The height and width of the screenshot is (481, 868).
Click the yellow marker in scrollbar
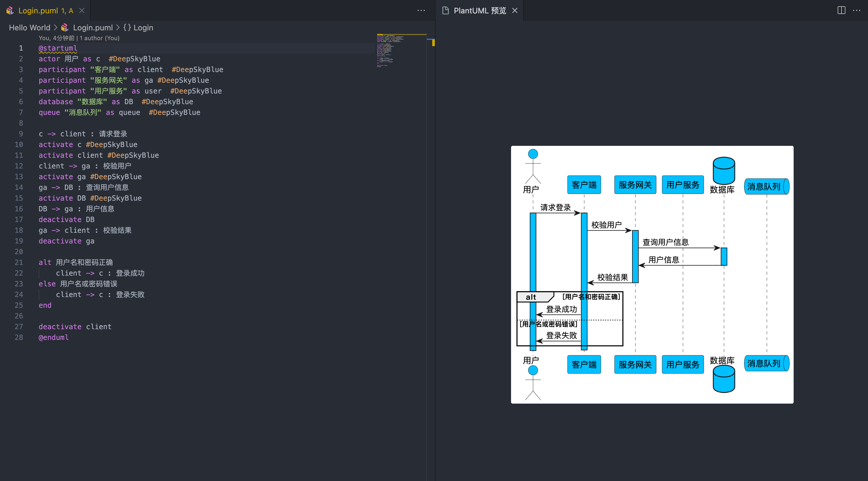click(x=433, y=43)
